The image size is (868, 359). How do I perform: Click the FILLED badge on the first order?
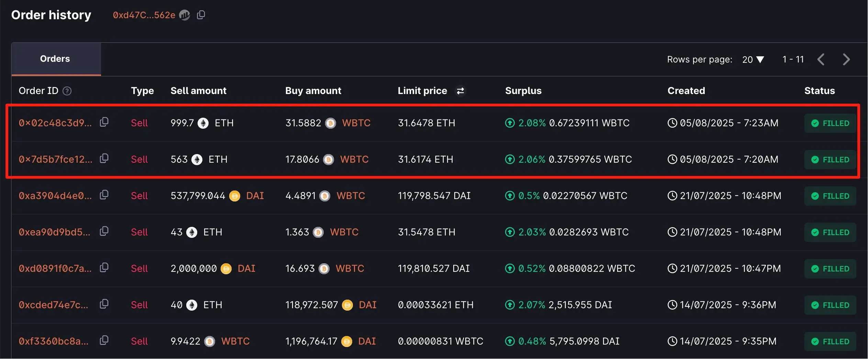pos(830,123)
